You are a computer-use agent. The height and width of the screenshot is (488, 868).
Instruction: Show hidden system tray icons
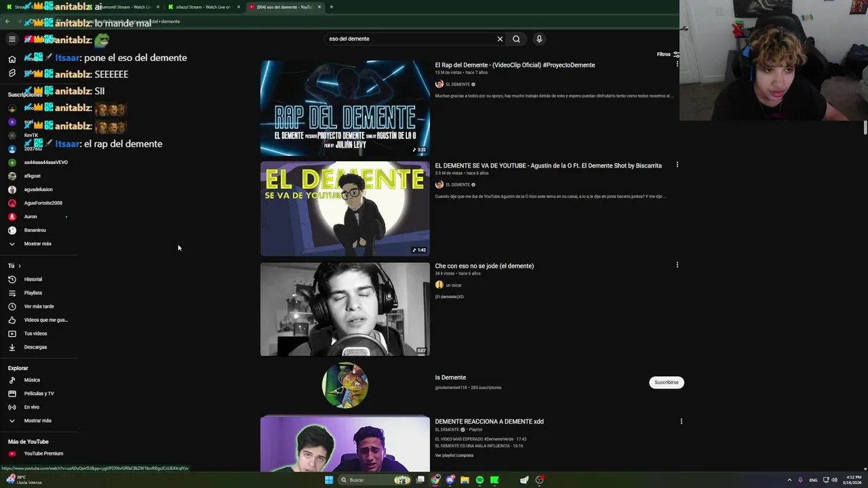[x=789, y=480]
